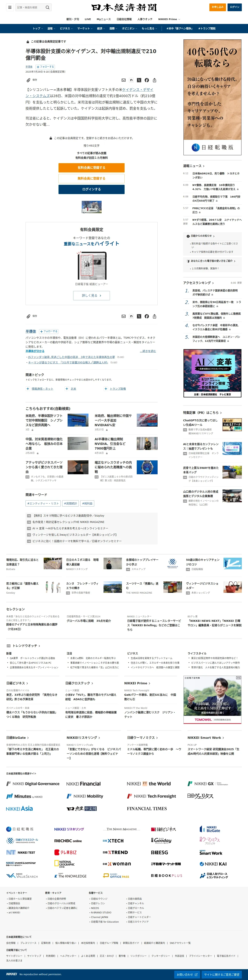The width and height of the screenshot is (248, 980).
Task: Share on Facebook icon above the article body
Action: pos(147,80)
